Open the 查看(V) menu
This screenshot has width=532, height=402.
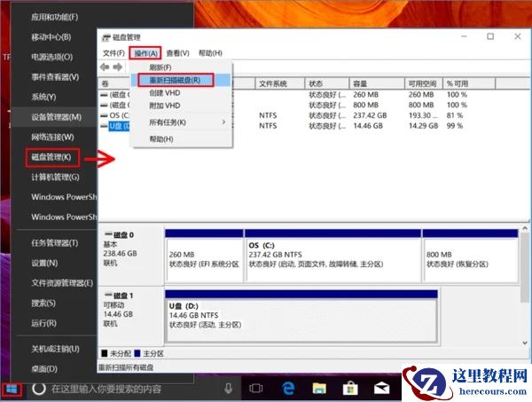(x=178, y=53)
